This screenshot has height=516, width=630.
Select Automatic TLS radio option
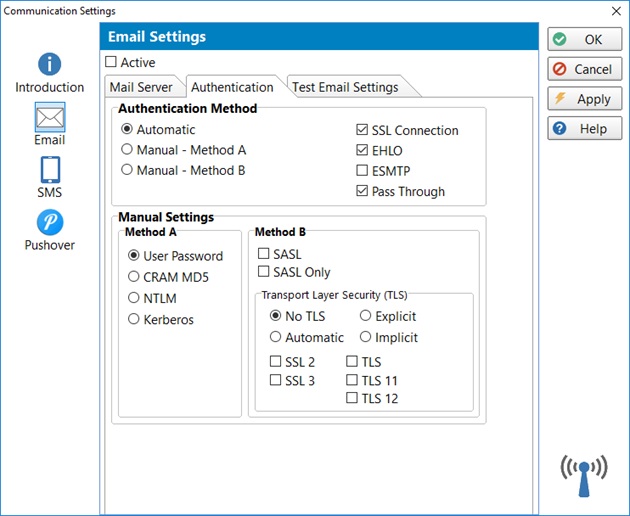pyautogui.click(x=275, y=337)
